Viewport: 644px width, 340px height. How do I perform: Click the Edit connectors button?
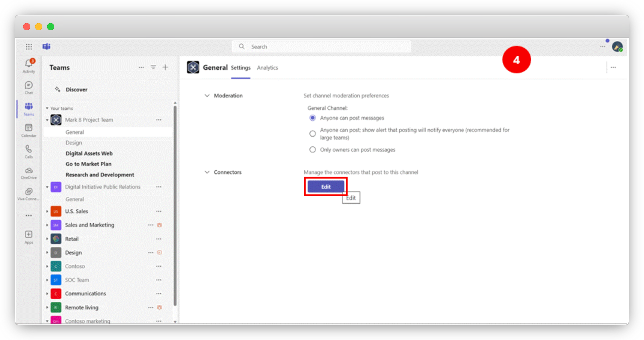point(326,187)
